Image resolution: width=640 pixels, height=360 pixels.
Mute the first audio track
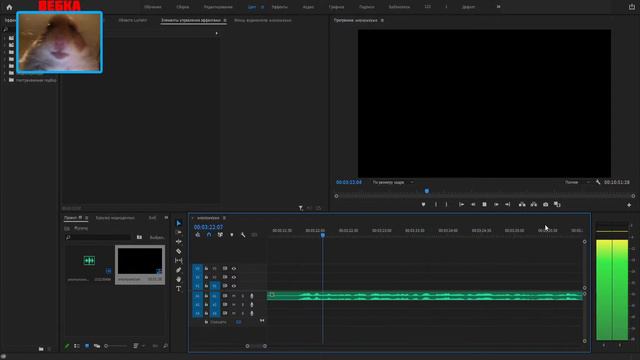(234, 296)
